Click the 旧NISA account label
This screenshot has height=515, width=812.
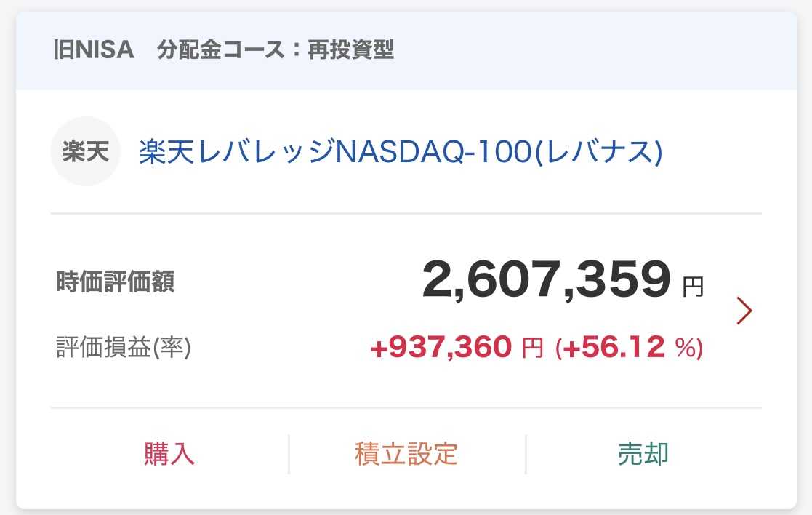[95, 50]
